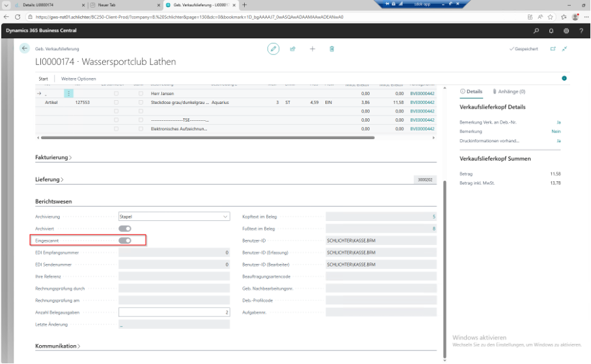Tick first checkbox in TSE row
Image resolution: width=591 pixels, height=364 pixels.
(x=116, y=120)
